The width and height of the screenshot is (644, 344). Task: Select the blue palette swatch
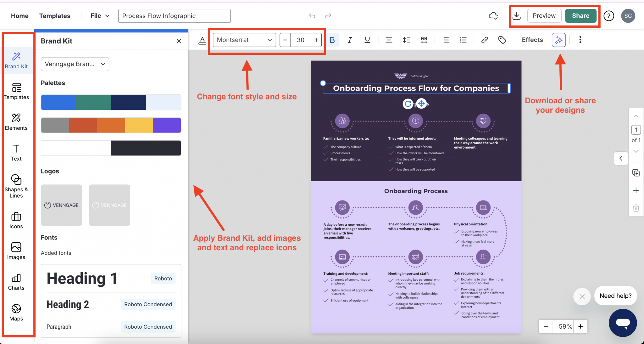[58, 102]
